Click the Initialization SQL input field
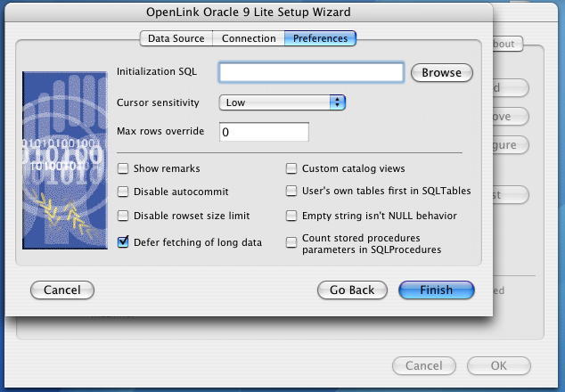This screenshot has width=565, height=392. click(311, 72)
